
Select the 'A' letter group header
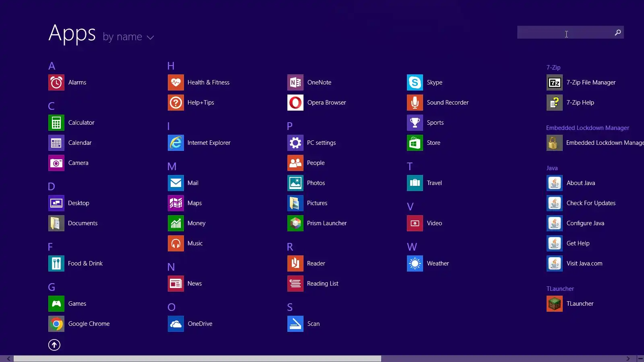(x=52, y=66)
